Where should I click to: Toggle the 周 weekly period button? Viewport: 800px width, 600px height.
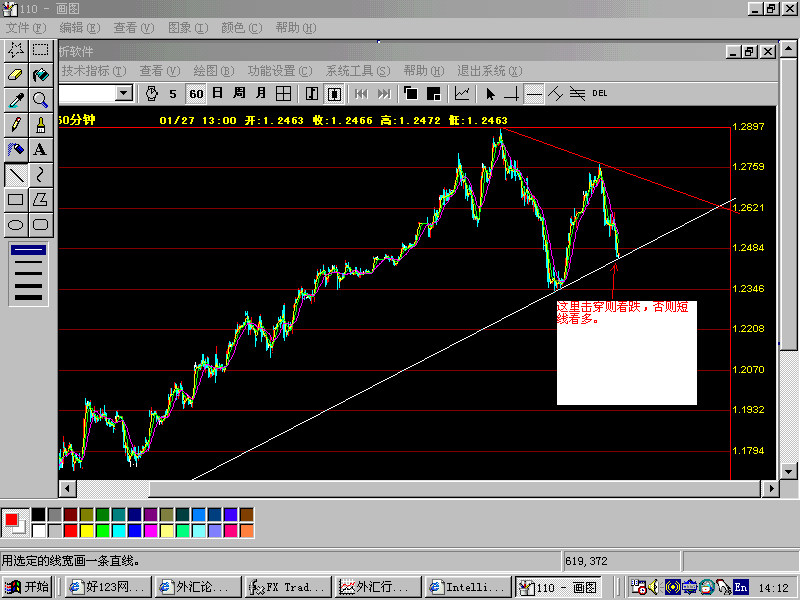pos(239,94)
